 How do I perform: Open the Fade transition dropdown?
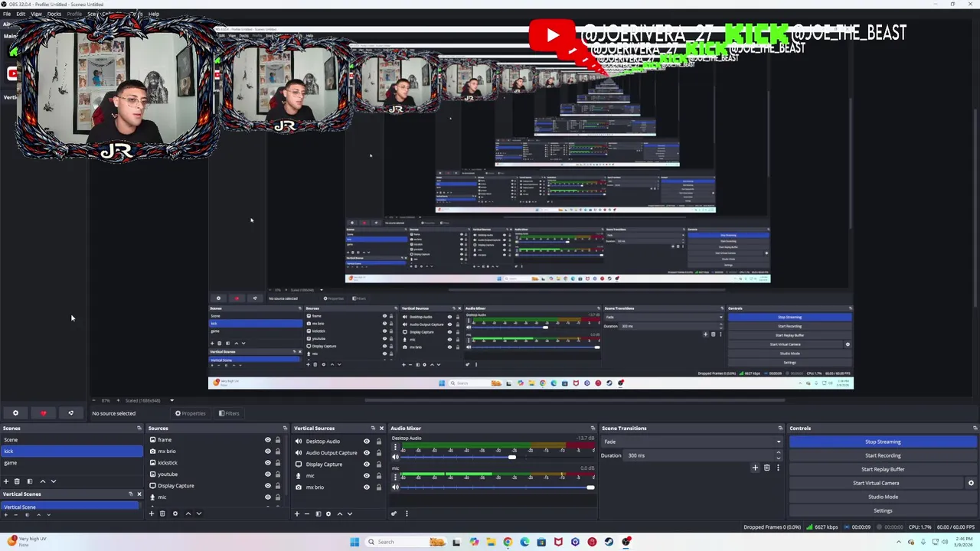coord(692,442)
